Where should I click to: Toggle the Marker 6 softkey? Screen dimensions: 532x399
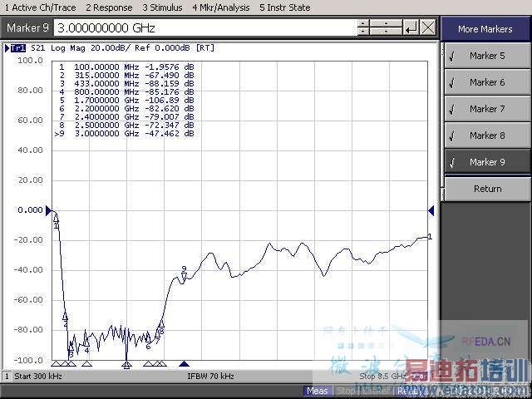coord(487,82)
